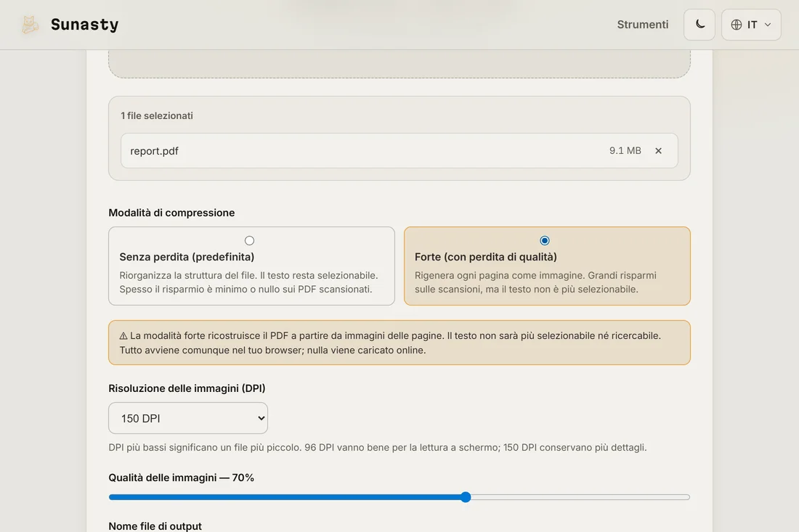Click the globe language icon
Viewport: 799px width, 532px height.
click(x=737, y=25)
